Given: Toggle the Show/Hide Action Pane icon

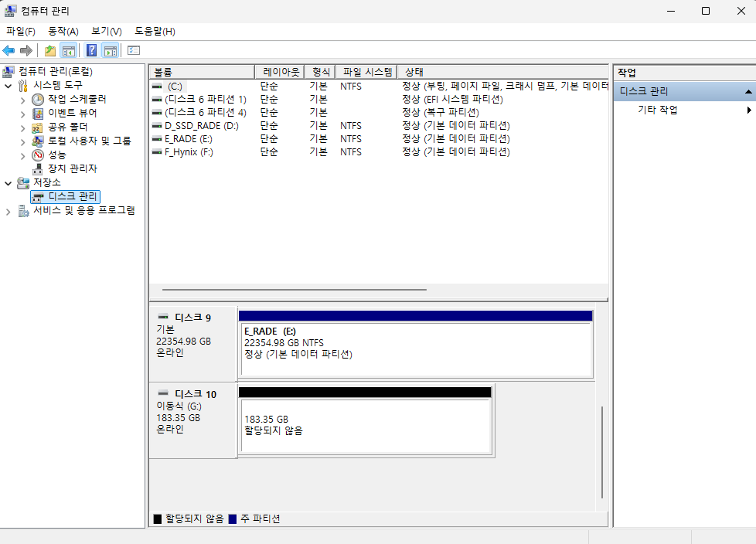Looking at the screenshot, I should point(111,50).
